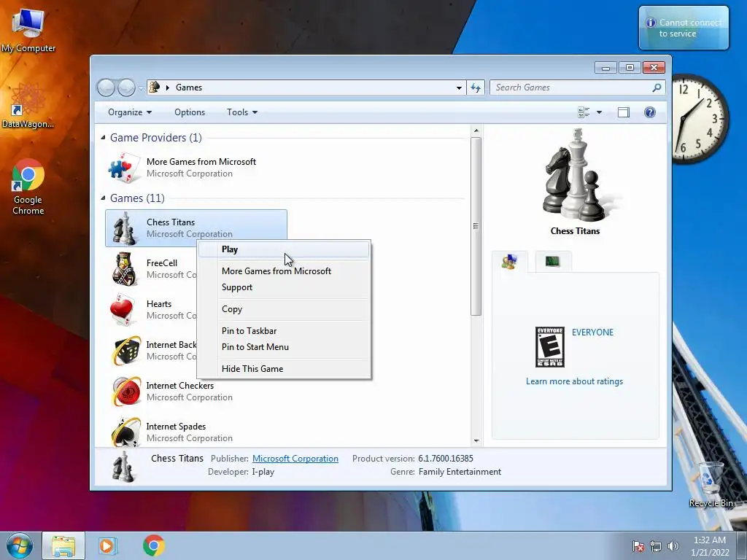Choose More Games from Microsoft in context menu
The height and width of the screenshot is (560, 747).
click(x=284, y=271)
